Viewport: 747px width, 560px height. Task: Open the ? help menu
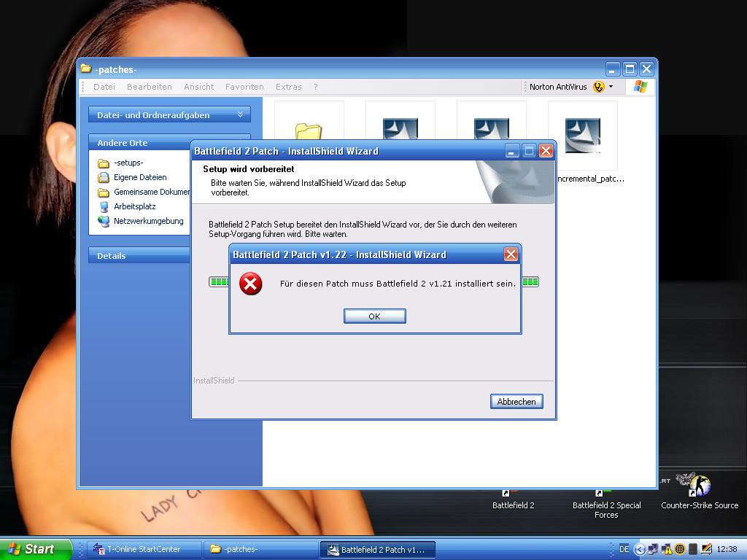pyautogui.click(x=315, y=87)
